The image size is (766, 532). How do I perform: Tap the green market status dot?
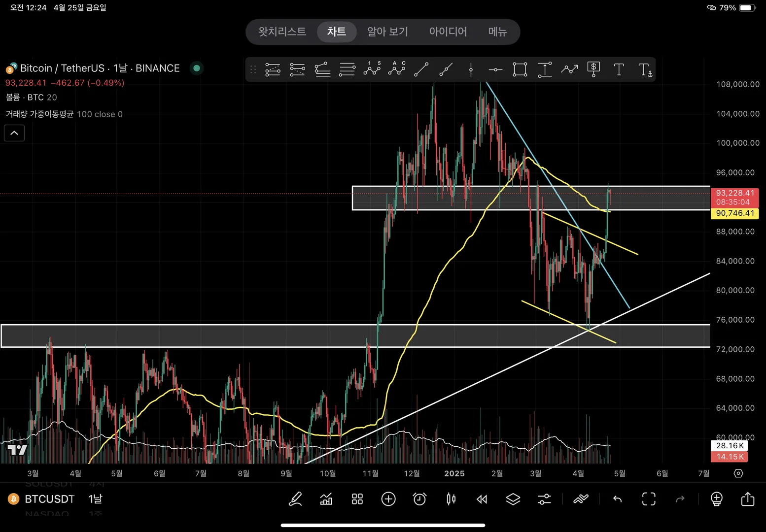coord(197,68)
